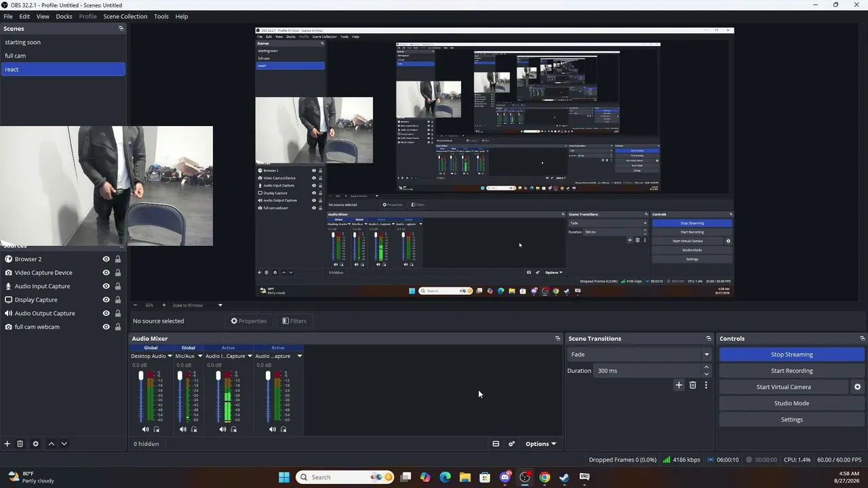Open virtual camera gear settings
868x488 pixels.
coord(857,387)
